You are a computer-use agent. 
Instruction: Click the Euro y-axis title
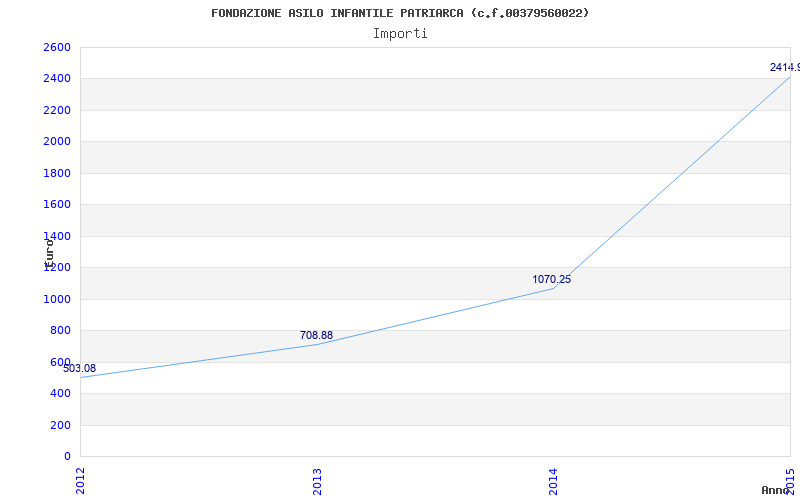point(49,253)
